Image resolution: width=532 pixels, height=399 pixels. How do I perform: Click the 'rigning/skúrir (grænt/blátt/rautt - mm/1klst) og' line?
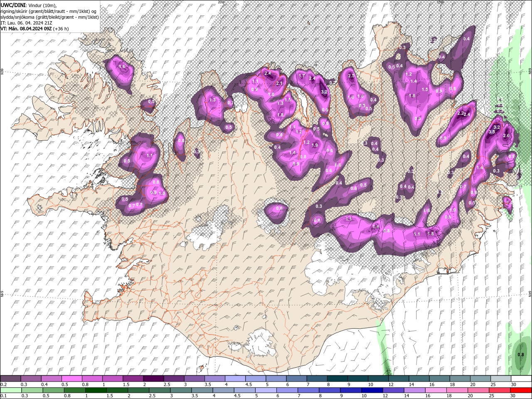(49, 11)
